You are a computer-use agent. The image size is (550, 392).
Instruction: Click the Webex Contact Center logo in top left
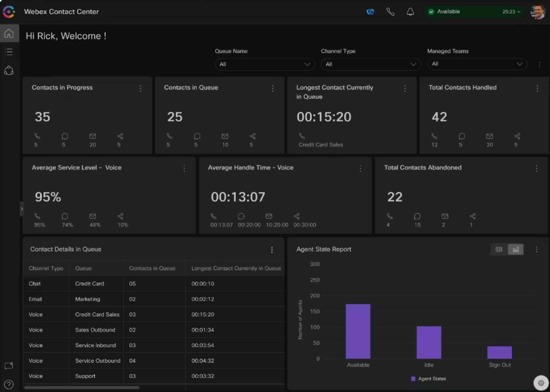9,12
